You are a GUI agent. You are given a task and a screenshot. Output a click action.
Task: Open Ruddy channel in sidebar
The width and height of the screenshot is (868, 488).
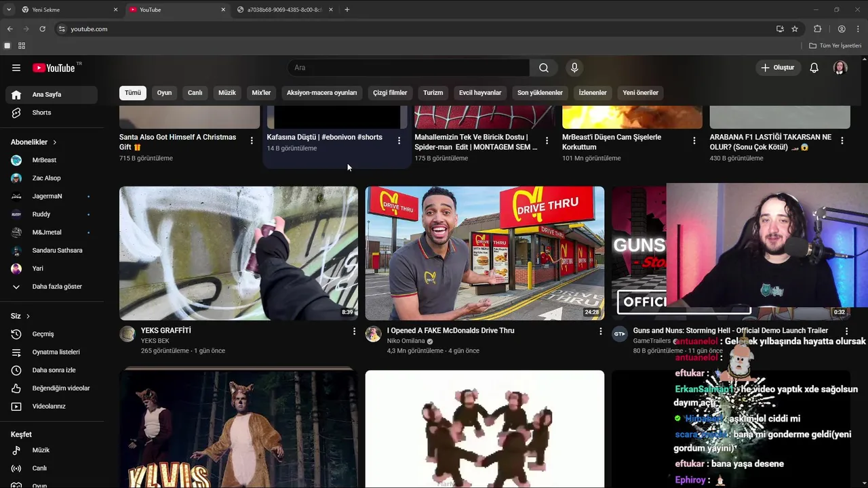(52, 214)
